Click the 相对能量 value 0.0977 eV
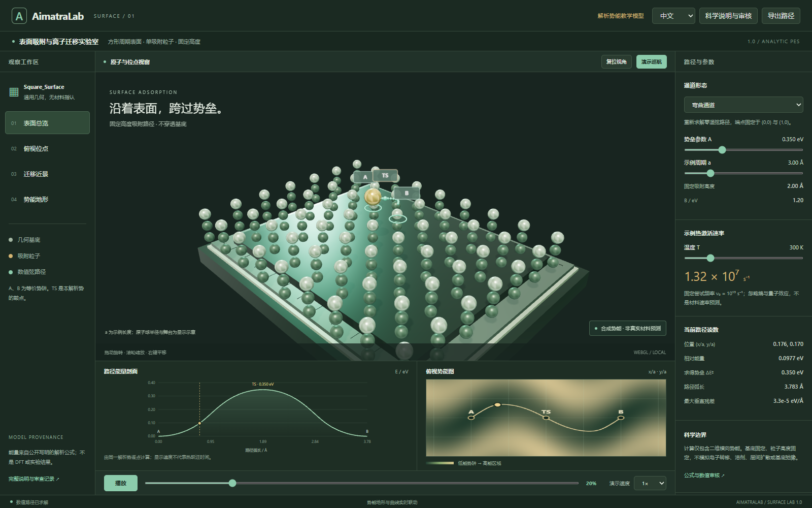This screenshot has height=508, width=812. click(791, 358)
